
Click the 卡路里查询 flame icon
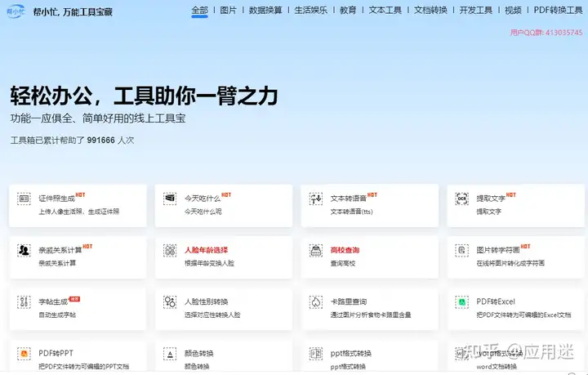[316, 301]
